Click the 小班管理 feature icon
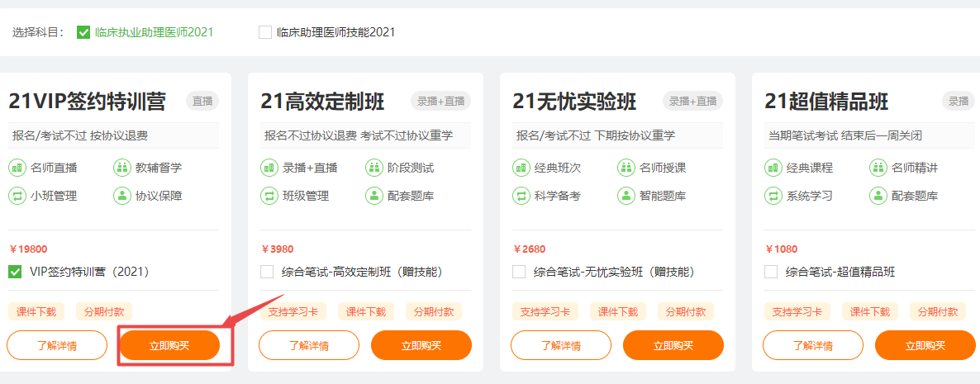The image size is (980, 384). tap(17, 196)
